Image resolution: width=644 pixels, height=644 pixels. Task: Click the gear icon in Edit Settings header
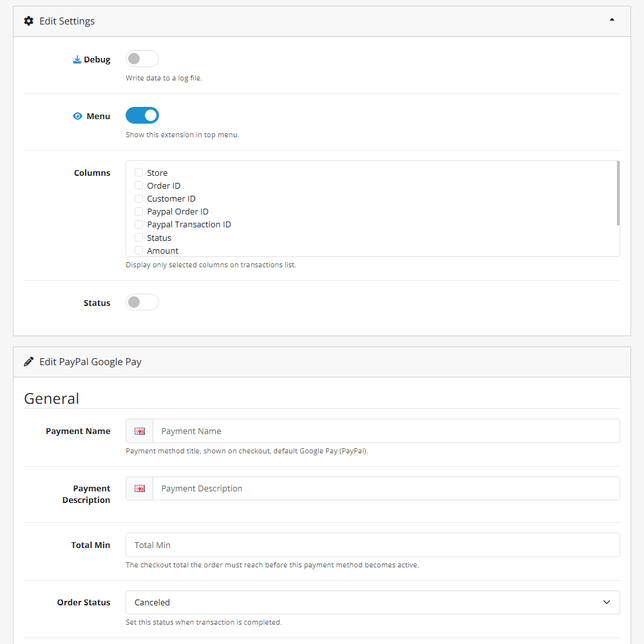(29, 21)
